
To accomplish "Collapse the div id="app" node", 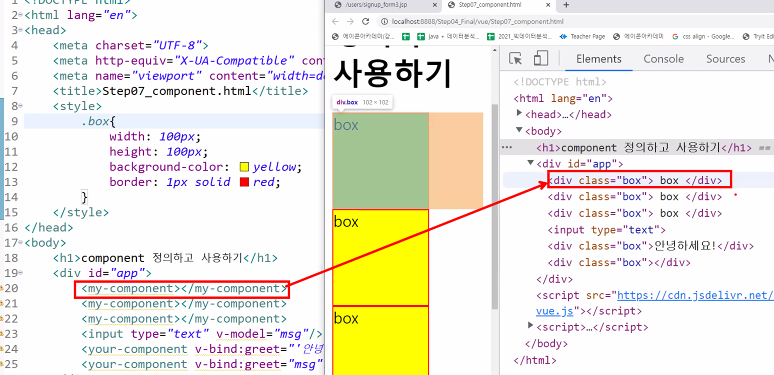I will coord(531,163).
